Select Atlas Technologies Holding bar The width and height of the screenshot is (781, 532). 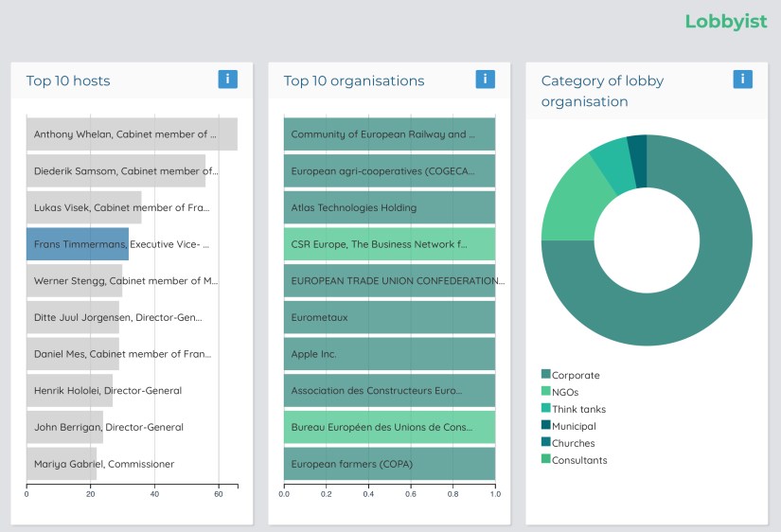point(389,207)
